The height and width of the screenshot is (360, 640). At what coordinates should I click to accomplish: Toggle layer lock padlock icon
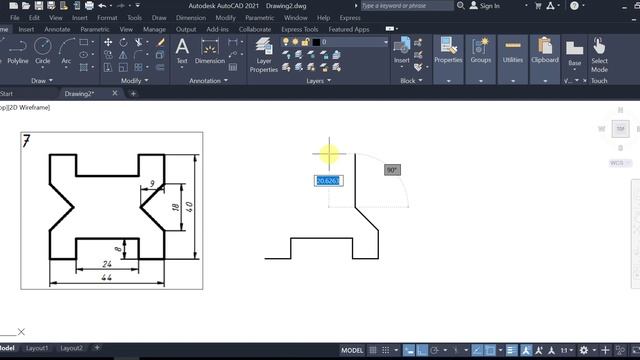(305, 42)
